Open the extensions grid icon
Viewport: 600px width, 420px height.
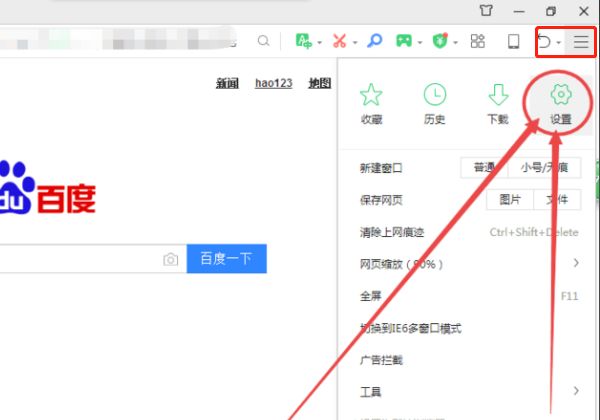coord(478,41)
